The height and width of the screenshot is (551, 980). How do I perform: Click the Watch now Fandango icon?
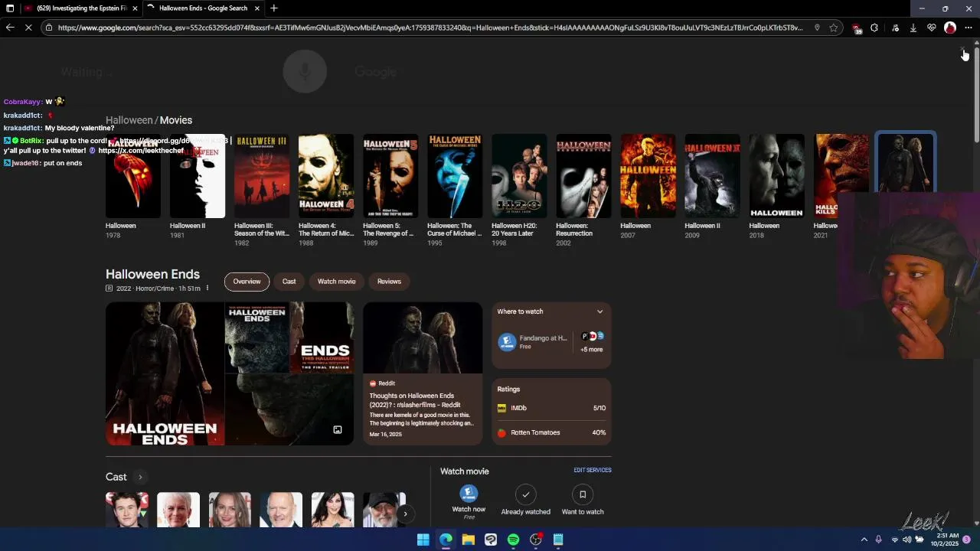469,494
